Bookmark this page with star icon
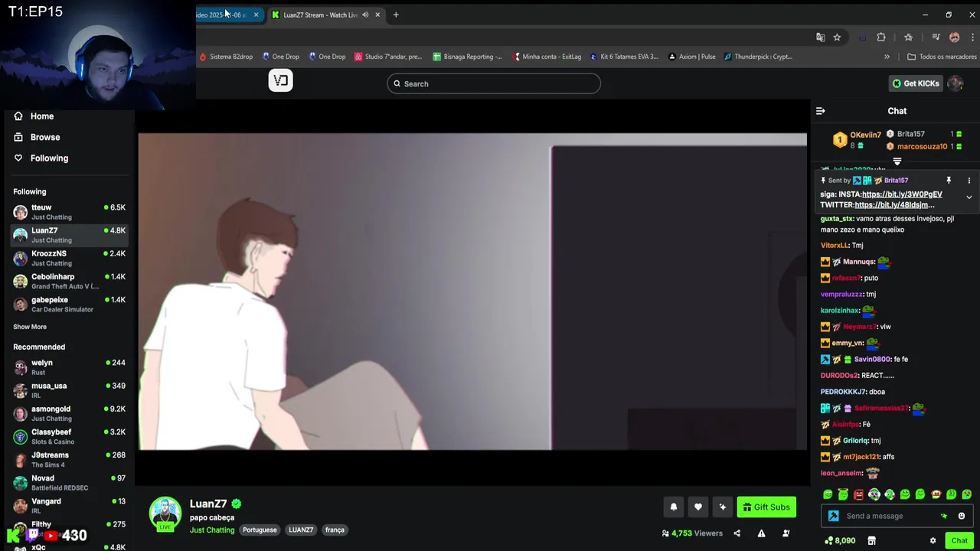The image size is (980, 551). click(837, 37)
